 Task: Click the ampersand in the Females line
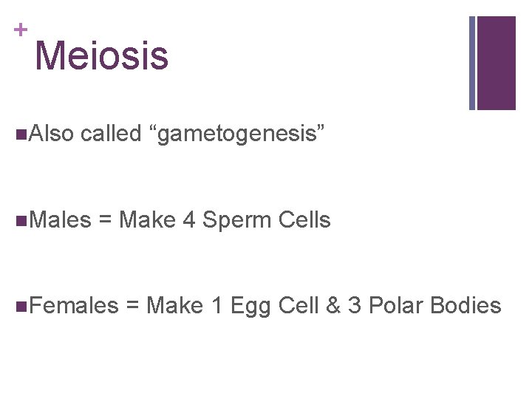(x=333, y=305)
